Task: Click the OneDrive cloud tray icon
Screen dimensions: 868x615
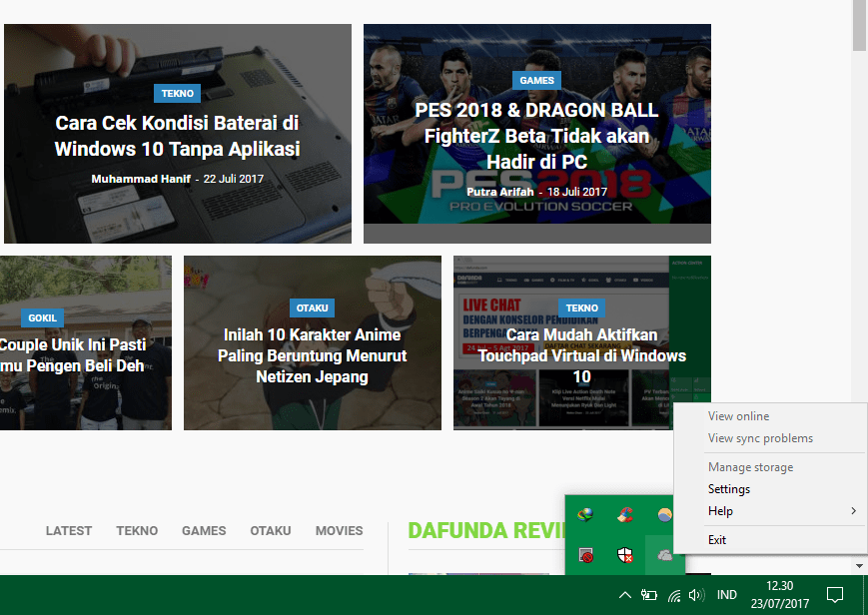Action: pos(664,555)
